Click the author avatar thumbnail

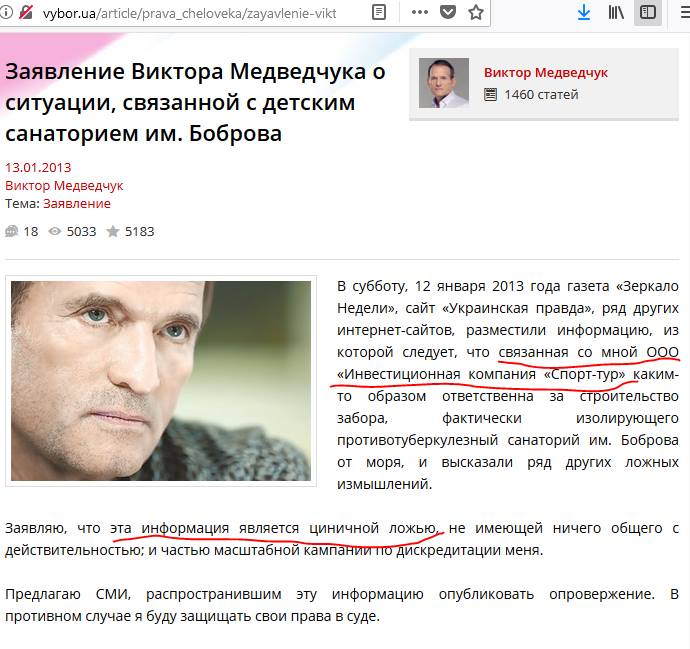(444, 83)
